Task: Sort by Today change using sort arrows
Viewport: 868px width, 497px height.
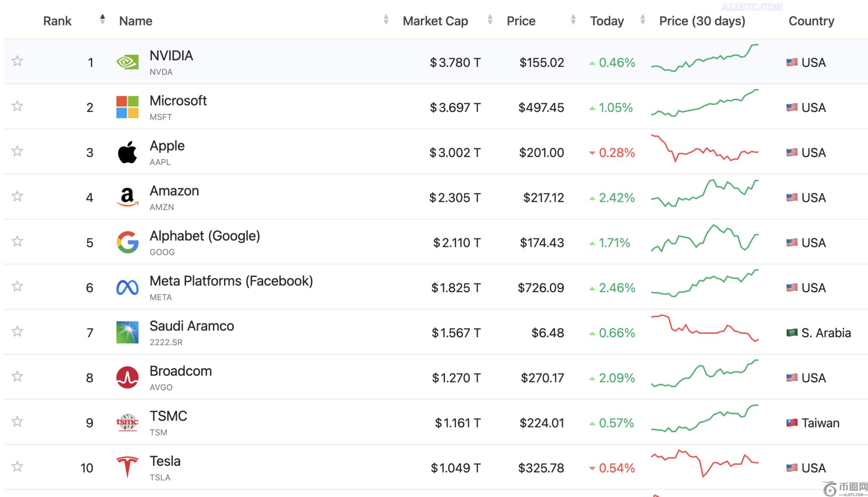Action: click(643, 19)
